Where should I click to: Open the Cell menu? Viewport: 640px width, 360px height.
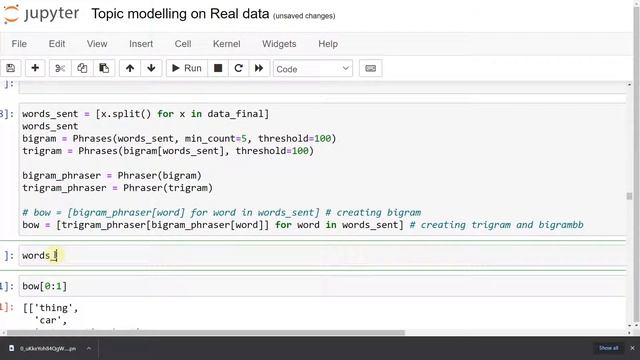tap(183, 44)
